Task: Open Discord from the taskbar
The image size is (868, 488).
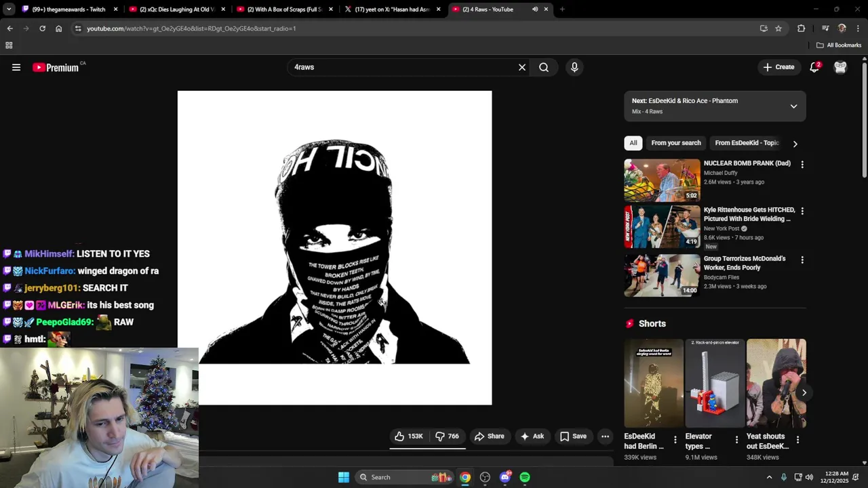Action: (505, 477)
